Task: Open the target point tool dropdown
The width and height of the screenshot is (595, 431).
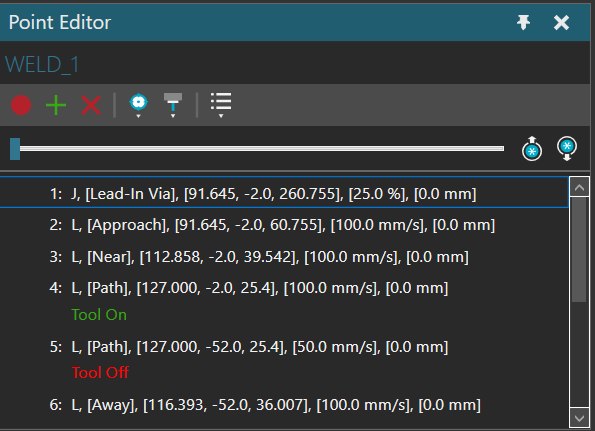Action: coord(139,105)
